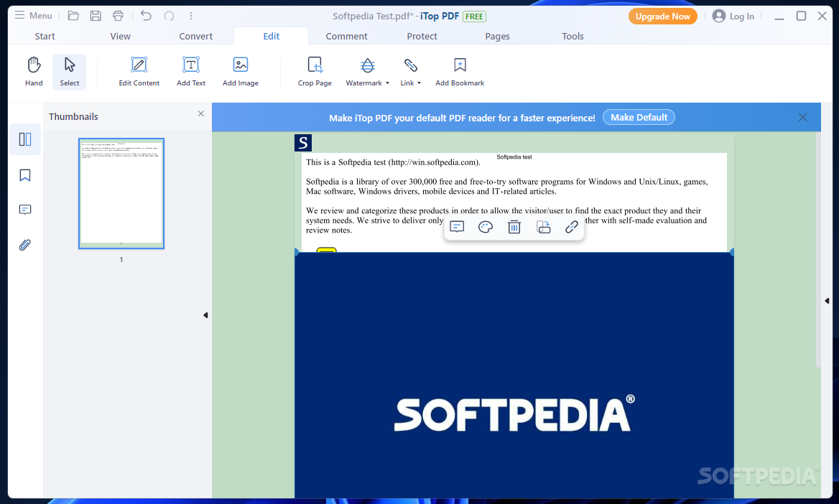Click the Thumbnails panel title
Screen dimensions: 839x504
73,116
